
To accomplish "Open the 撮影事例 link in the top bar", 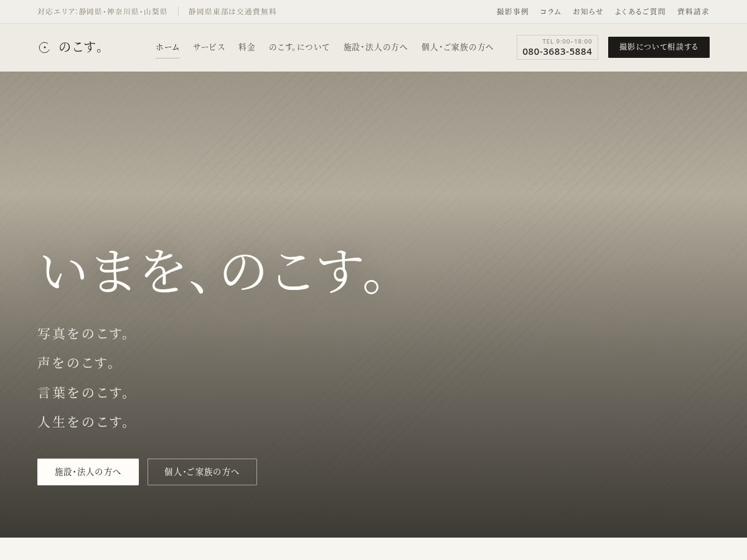I will pos(512,12).
